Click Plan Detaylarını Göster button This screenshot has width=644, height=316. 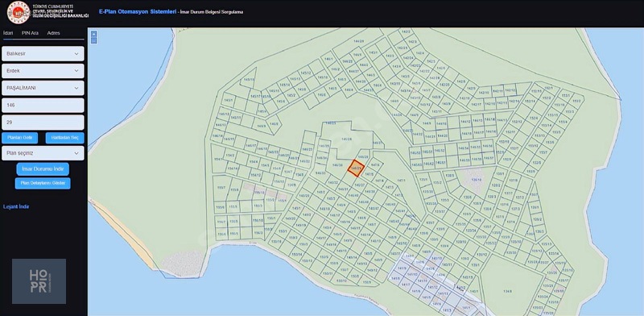pos(43,184)
